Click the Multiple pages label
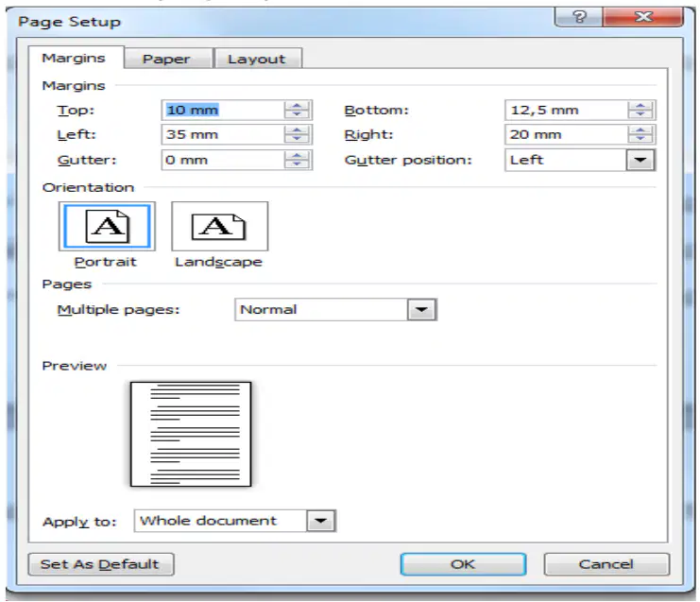 point(118,309)
